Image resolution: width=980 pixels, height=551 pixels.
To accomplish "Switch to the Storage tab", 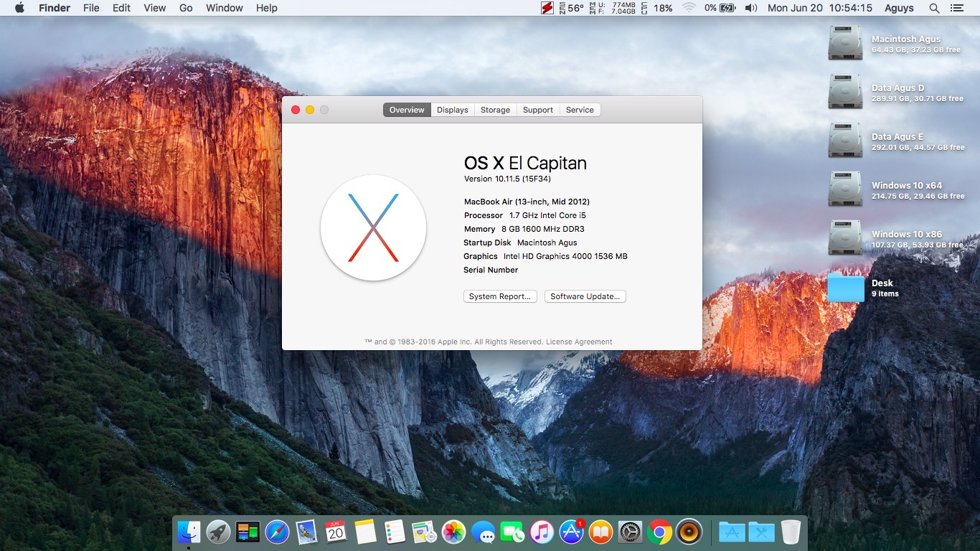I will (x=495, y=110).
